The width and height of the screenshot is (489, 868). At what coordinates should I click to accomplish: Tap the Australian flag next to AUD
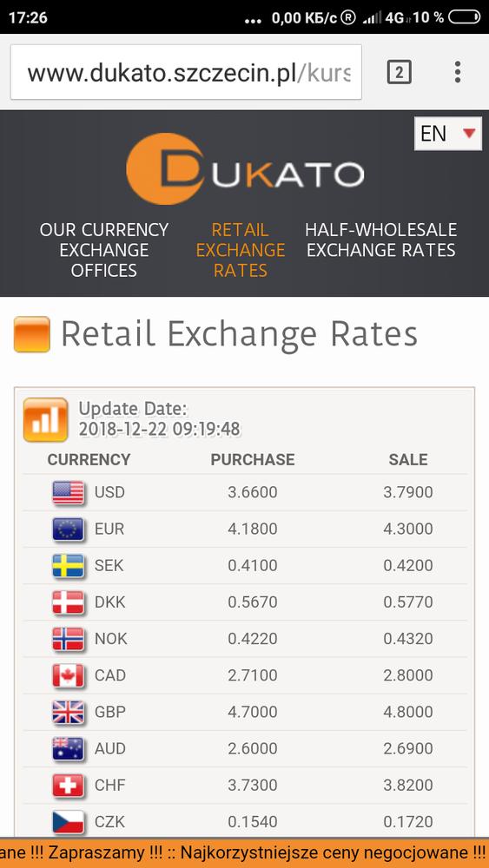pyautogui.click(x=68, y=748)
